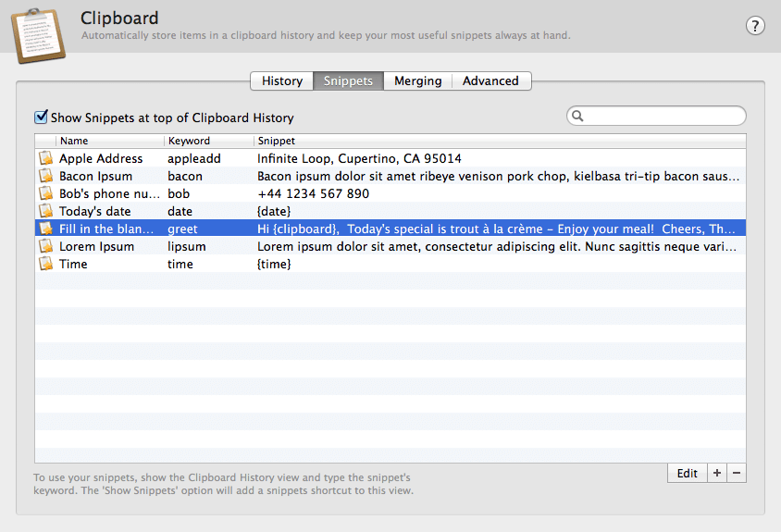Click the Lorem Ipsum snippet icon
This screenshot has height=532, width=781.
click(x=46, y=246)
